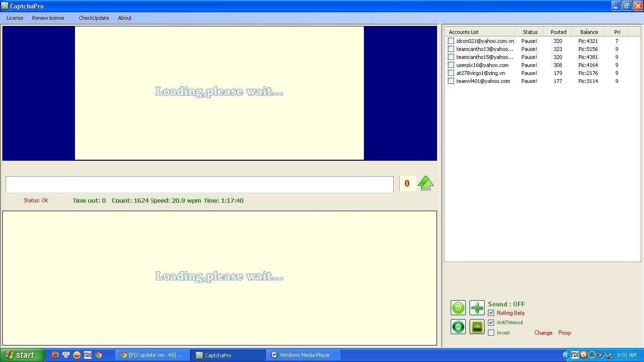Click the red Proxy link

[x=564, y=333]
